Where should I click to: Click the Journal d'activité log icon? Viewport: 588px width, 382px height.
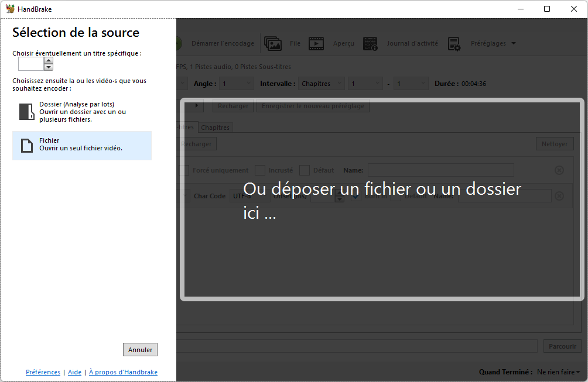tap(370, 43)
